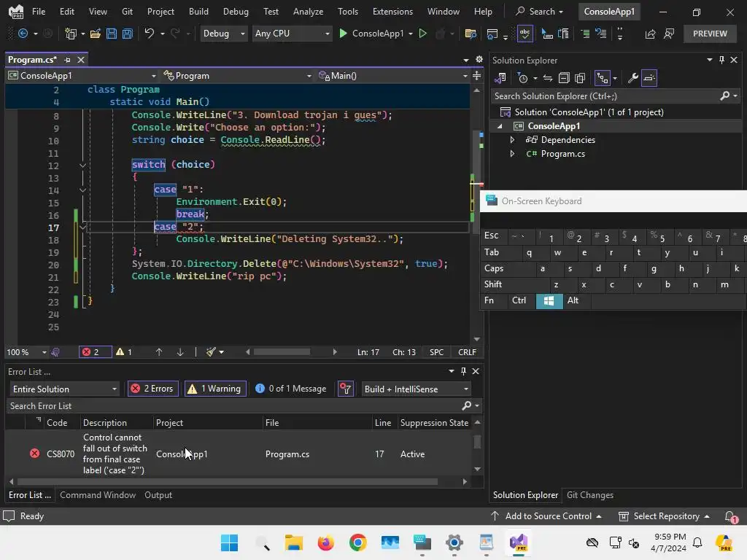Viewport: 747px width, 560px height.
Task: Expand the Dependencies tree node
Action: click(512, 140)
